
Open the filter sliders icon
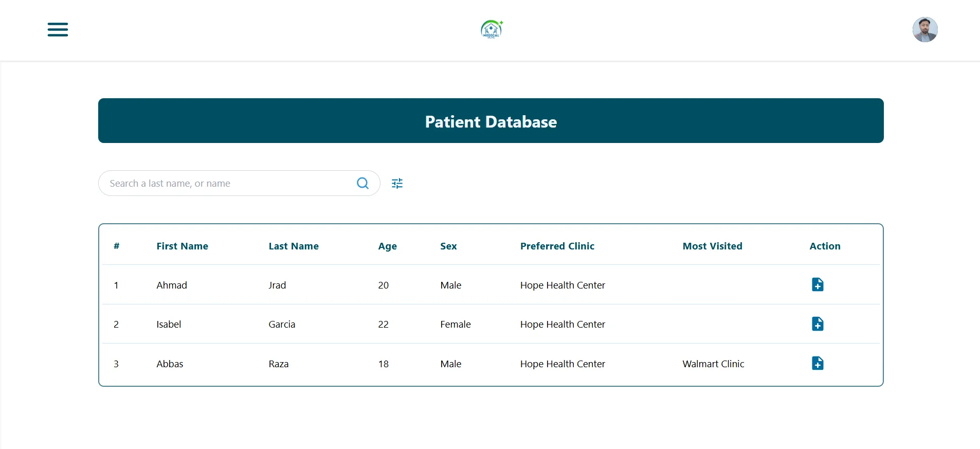[397, 183]
